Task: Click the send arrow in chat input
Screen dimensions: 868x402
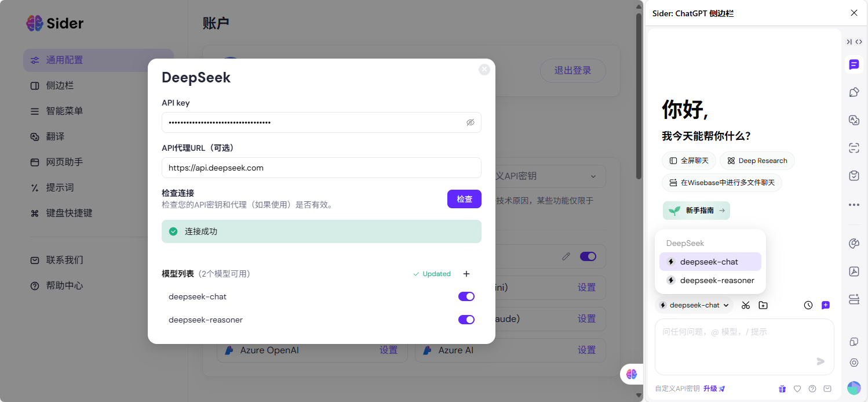Action: coord(820,361)
